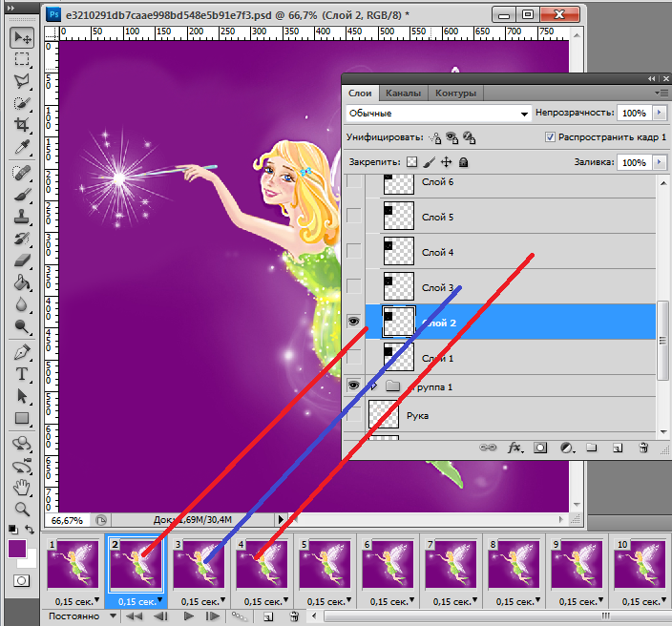Viewport: 672px width, 626px height.
Task: Select the Clone Stamp tool
Action: click(x=22, y=217)
